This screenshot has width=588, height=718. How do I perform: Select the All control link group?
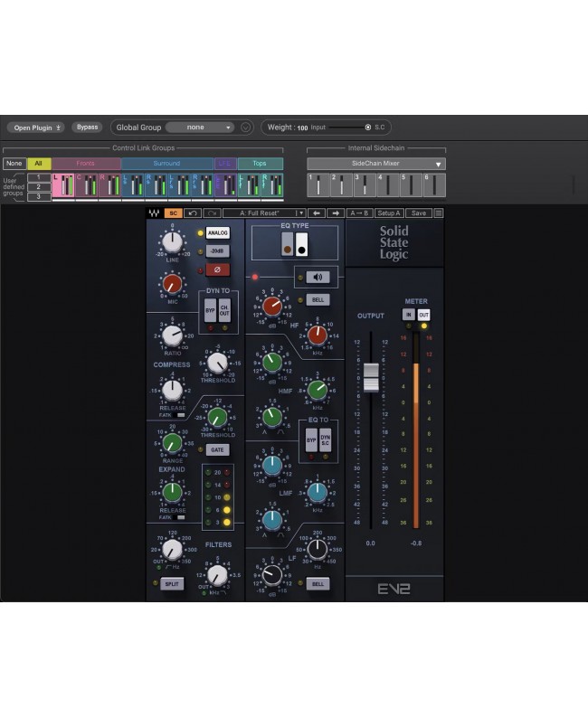tap(39, 164)
